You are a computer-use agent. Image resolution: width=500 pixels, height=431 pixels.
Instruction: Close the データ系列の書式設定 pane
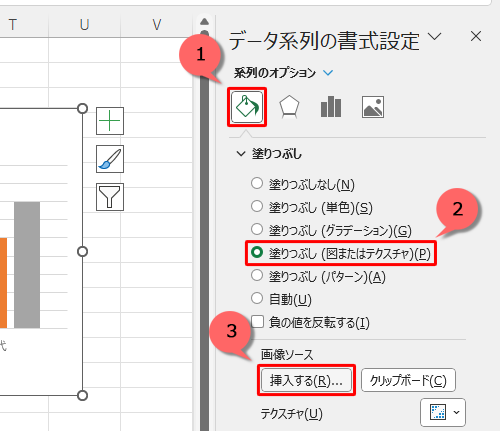click(476, 36)
